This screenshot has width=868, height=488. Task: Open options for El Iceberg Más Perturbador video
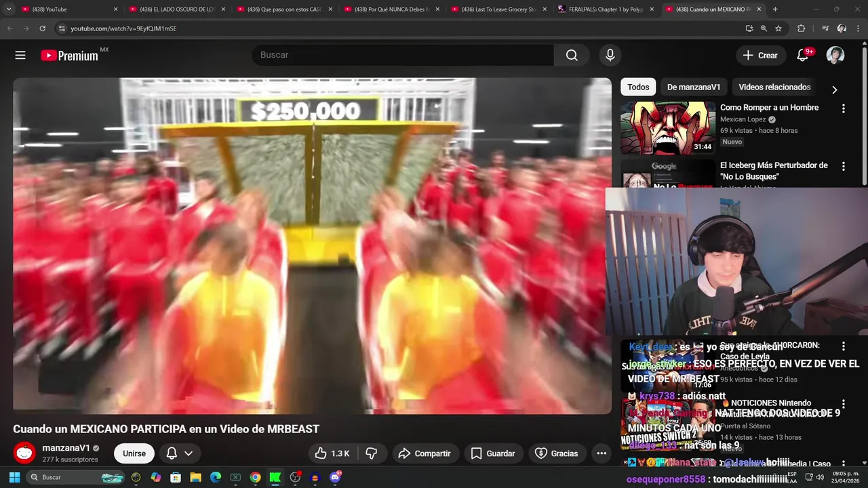point(843,166)
